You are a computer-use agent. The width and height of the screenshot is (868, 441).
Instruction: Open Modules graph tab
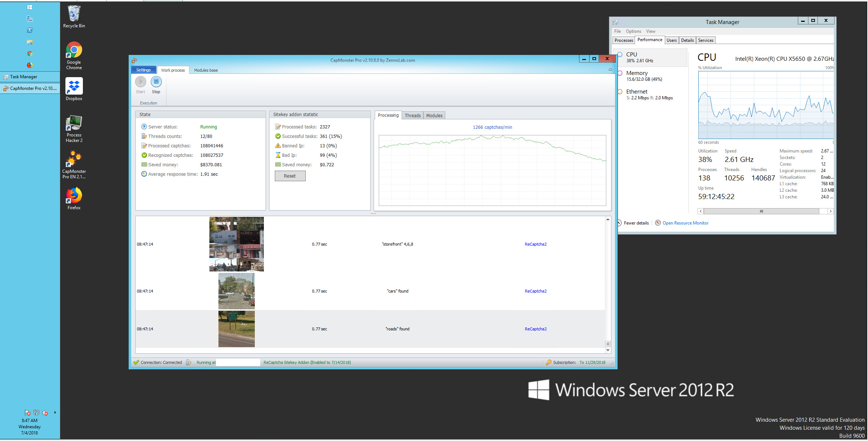[434, 115]
